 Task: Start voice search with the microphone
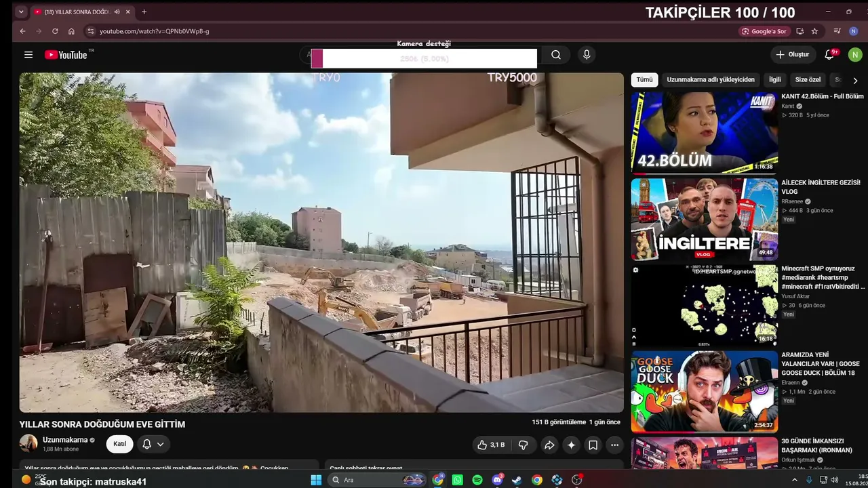[587, 55]
